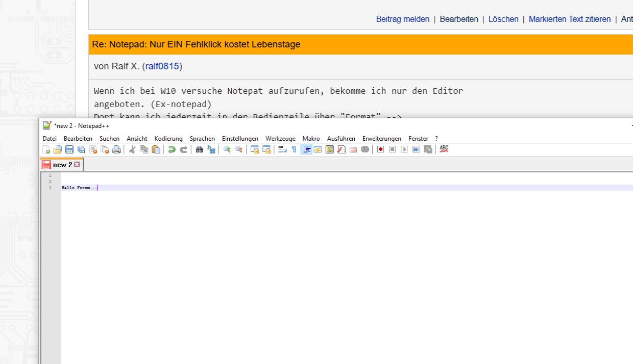This screenshot has height=364, width=633.
Task: Click the Save All icon
Action: [x=81, y=149]
